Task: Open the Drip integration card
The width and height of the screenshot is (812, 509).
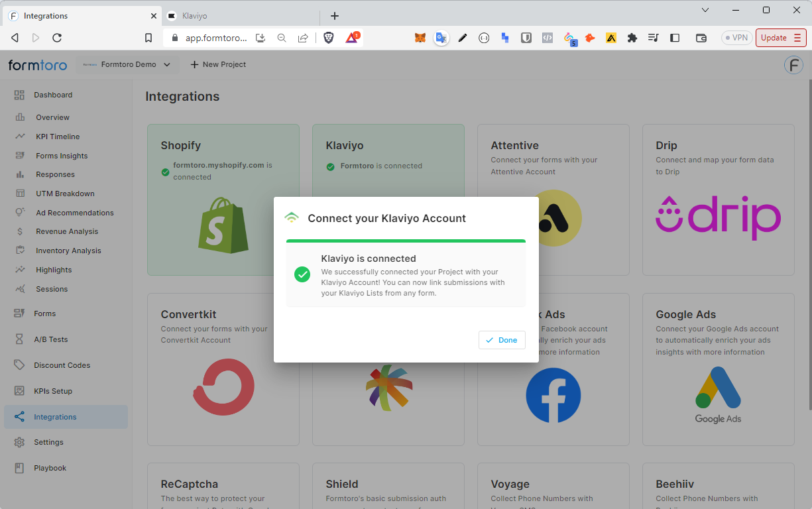Action: [719, 199]
